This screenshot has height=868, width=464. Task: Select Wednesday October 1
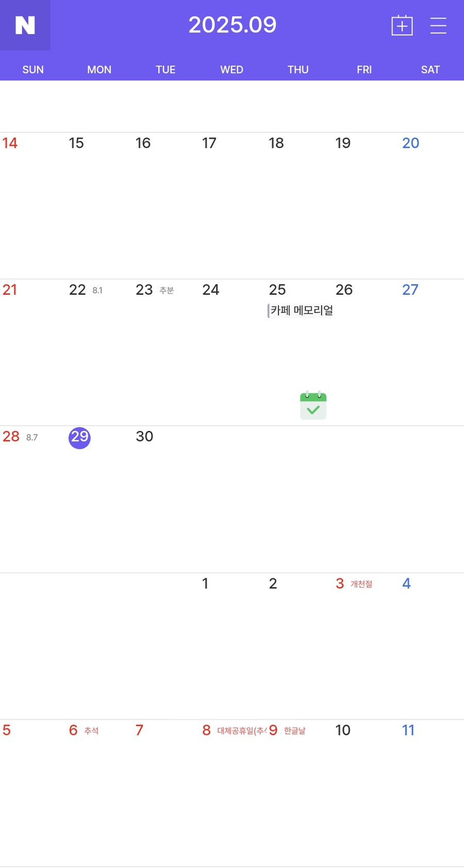[x=205, y=583]
